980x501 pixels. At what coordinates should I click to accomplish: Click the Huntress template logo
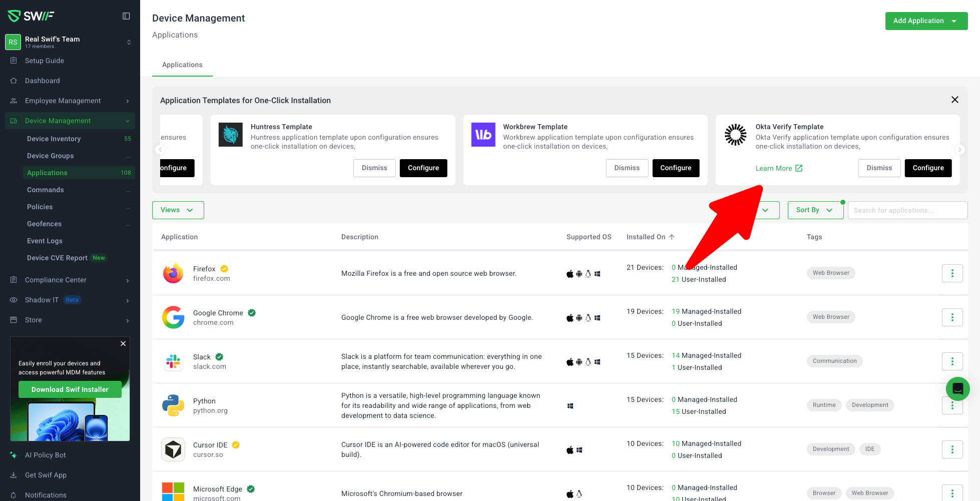pos(231,135)
